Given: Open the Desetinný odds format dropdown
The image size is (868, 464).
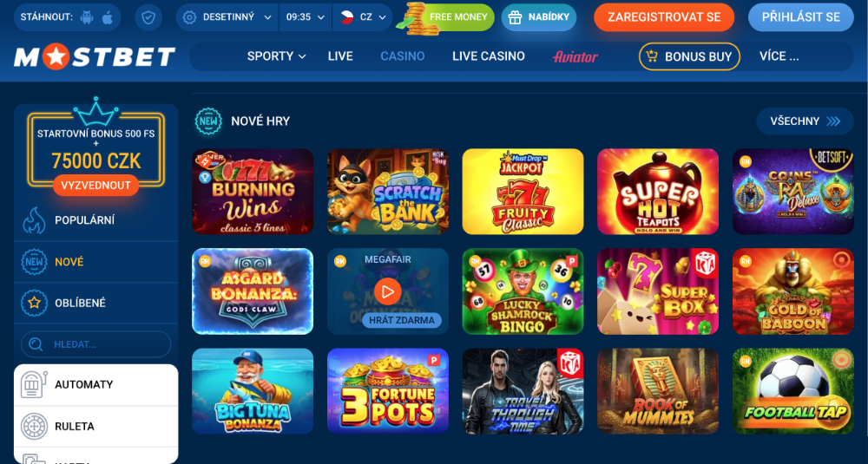Looking at the screenshot, I should (227, 17).
